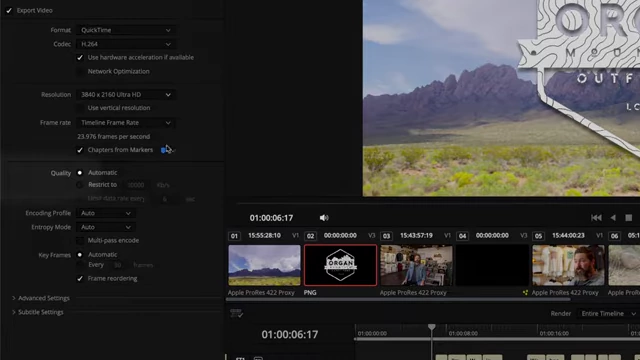The image size is (640, 360).
Task: Click the PNG codec label
Action: pos(310,293)
